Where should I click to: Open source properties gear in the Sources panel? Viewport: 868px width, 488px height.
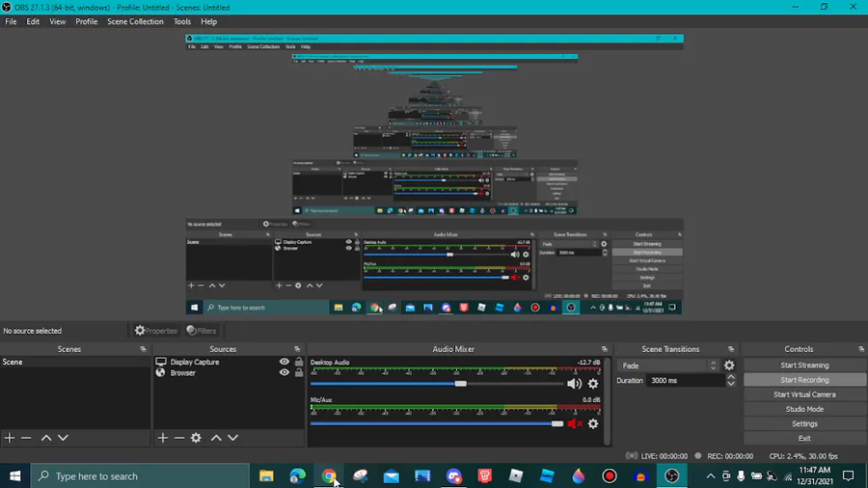196,438
